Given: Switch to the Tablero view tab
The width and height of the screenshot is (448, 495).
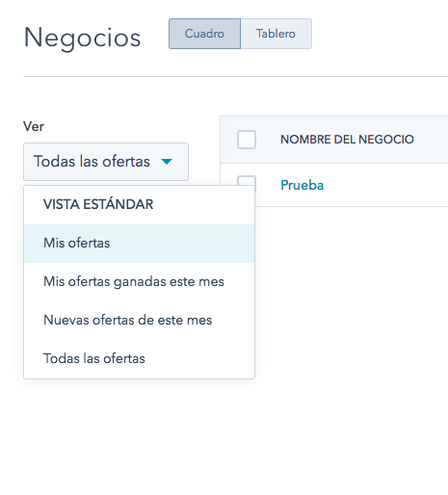Looking at the screenshot, I should 276,34.
